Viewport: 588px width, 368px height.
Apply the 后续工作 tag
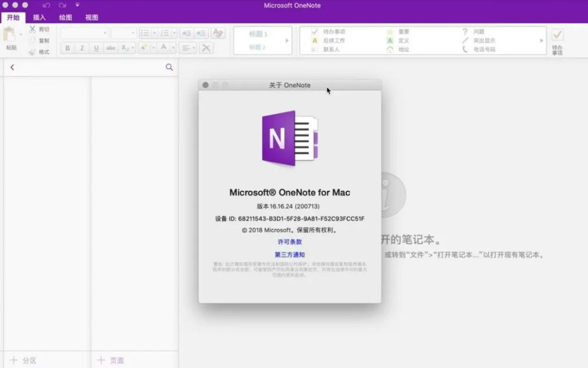[x=328, y=40]
